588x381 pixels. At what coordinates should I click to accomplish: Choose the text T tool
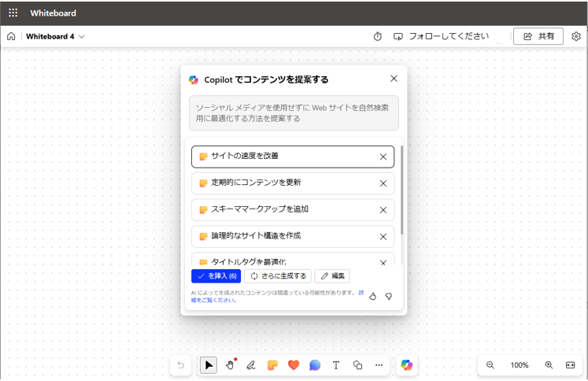pyautogui.click(x=336, y=365)
